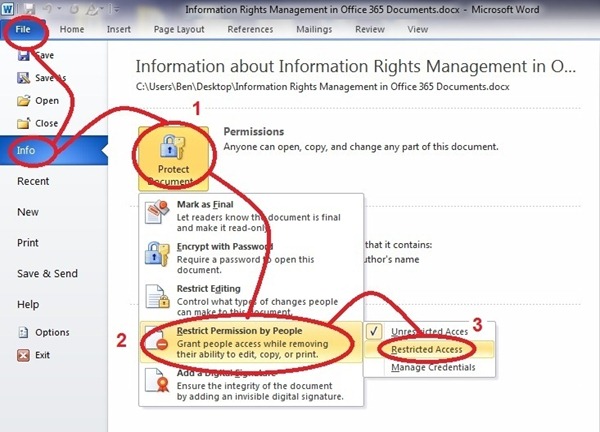Click the Restrict Editing menu title
Screen dimensions: 600x432
click(209, 289)
